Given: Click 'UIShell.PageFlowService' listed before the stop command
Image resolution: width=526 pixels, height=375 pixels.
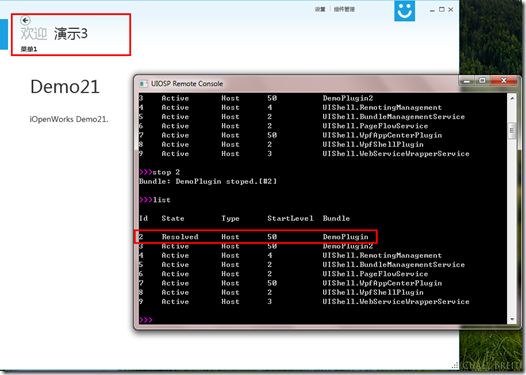Looking at the screenshot, I should click(x=375, y=126).
